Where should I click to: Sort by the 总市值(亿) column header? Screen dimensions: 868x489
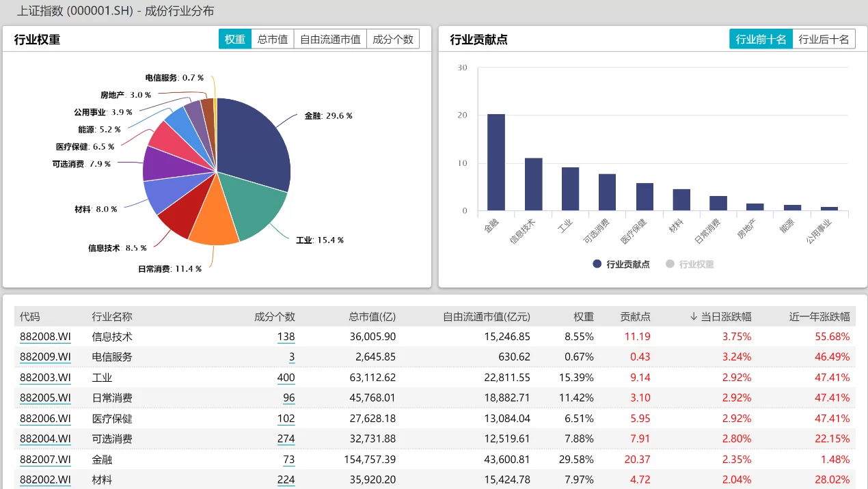pyautogui.click(x=372, y=316)
